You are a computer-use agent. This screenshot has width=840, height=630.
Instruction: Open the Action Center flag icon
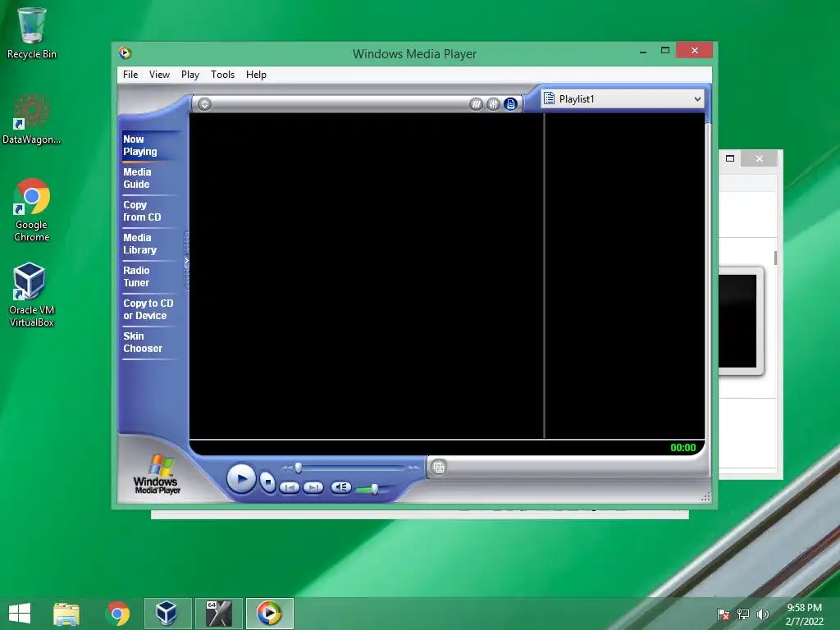(x=724, y=614)
